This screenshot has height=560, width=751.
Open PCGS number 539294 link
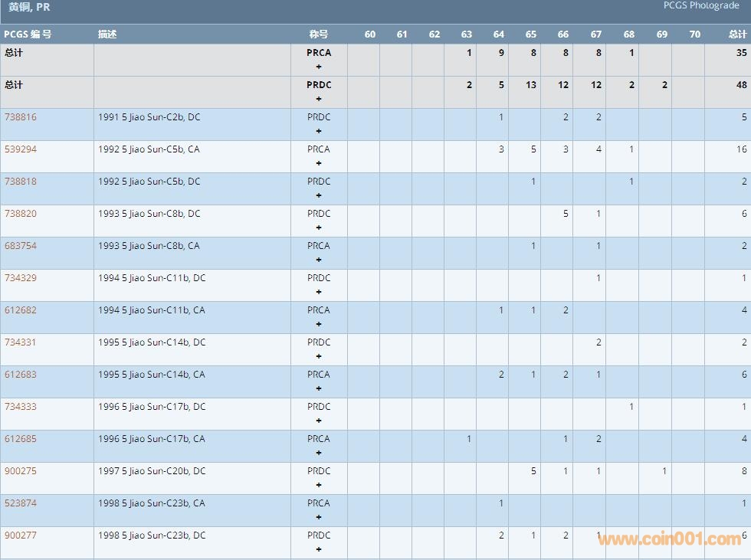pos(21,149)
